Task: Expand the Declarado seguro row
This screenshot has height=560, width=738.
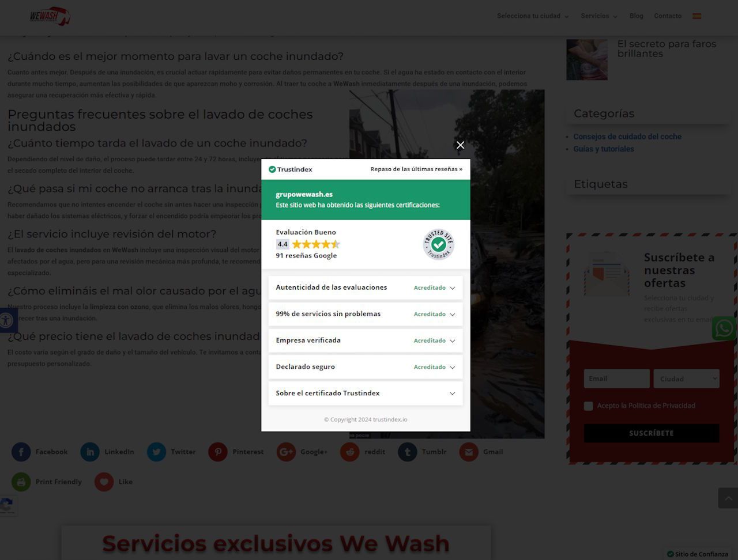Action: pos(366,367)
